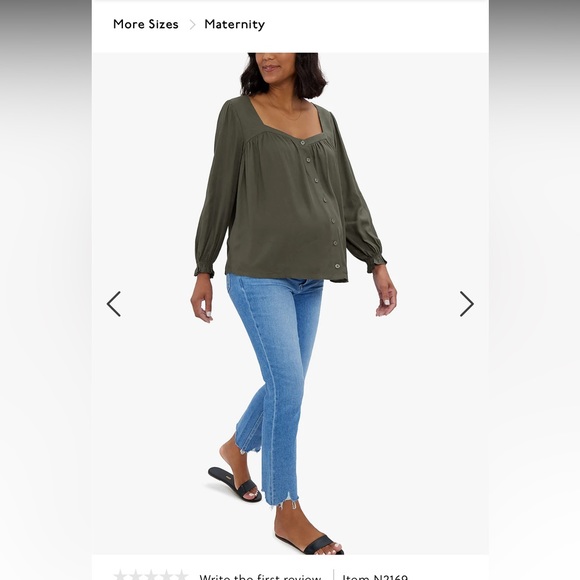This screenshot has height=580, width=580.
Task: Select the first rating star
Action: click(x=120, y=576)
